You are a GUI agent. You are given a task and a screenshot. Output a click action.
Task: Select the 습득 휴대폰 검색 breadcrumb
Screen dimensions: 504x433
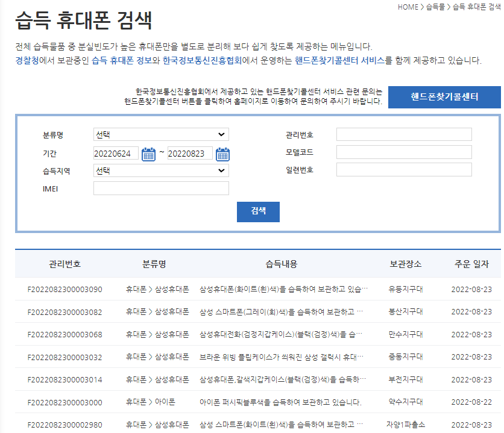click(x=477, y=7)
